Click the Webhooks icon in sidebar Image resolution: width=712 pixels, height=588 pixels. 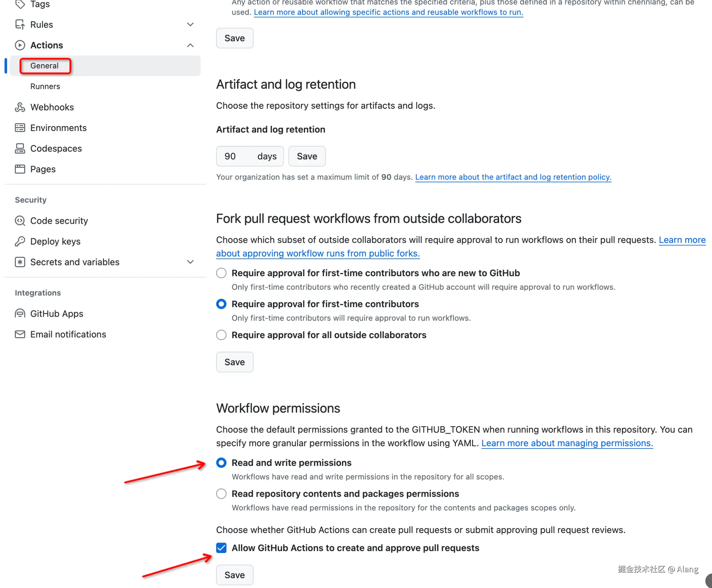[x=20, y=107]
